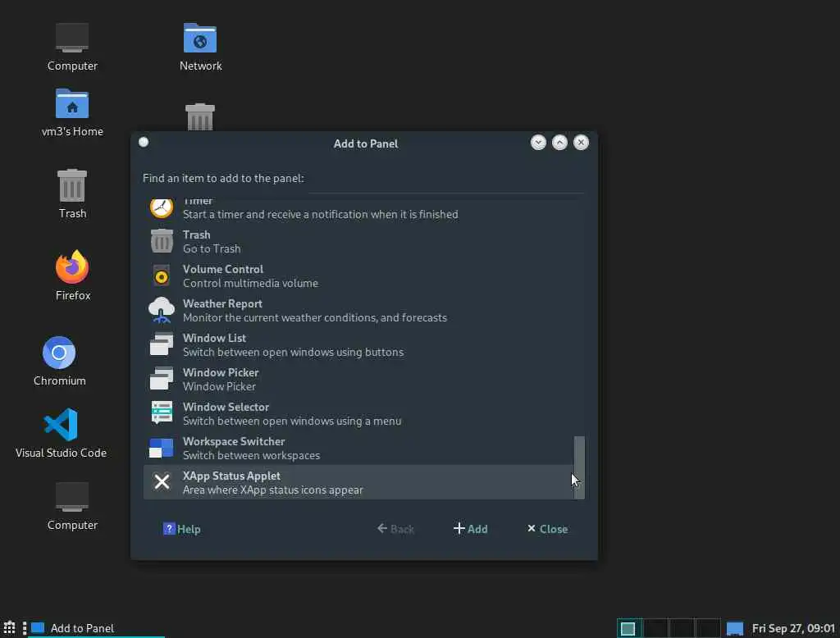Choose the Workspace Switcher icon
Viewport: 840px width, 638px height.
[162, 448]
